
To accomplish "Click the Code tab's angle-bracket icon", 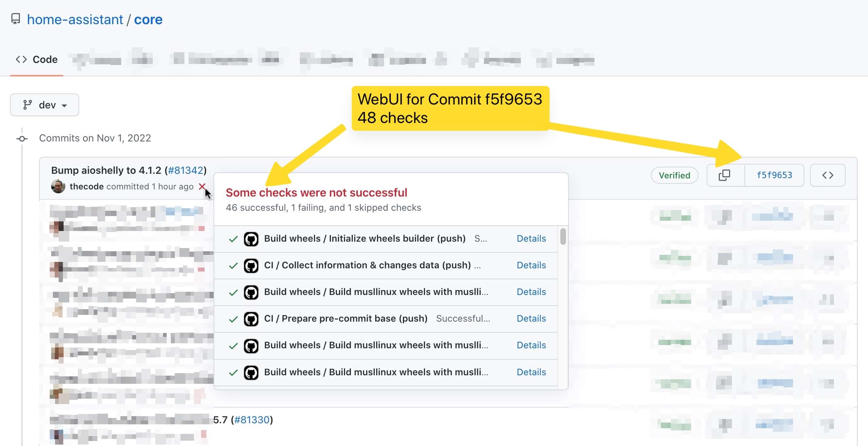I will 21,59.
